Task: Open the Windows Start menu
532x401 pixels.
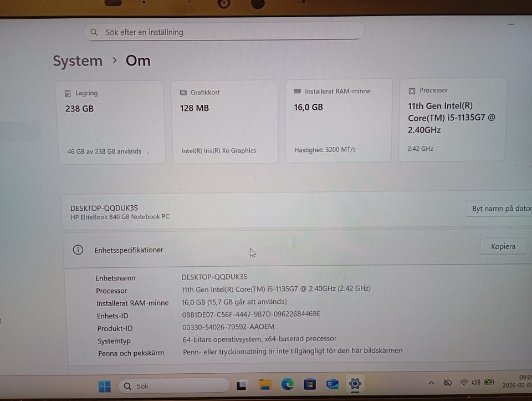Action: tap(105, 386)
